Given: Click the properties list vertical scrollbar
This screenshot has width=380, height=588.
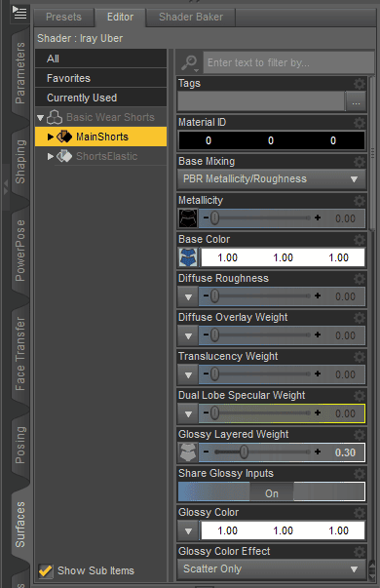Looking at the screenshot, I should click(372, 154).
